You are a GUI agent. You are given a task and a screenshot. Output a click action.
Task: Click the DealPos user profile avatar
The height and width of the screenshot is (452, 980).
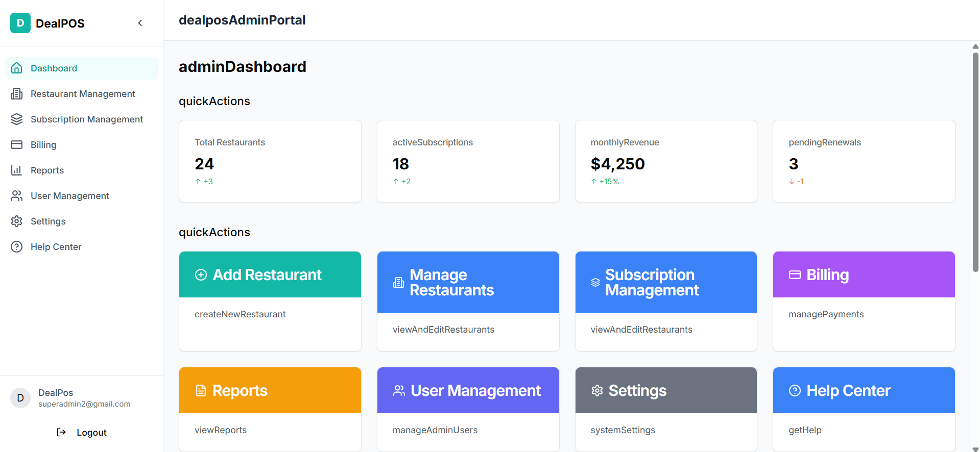pos(20,398)
